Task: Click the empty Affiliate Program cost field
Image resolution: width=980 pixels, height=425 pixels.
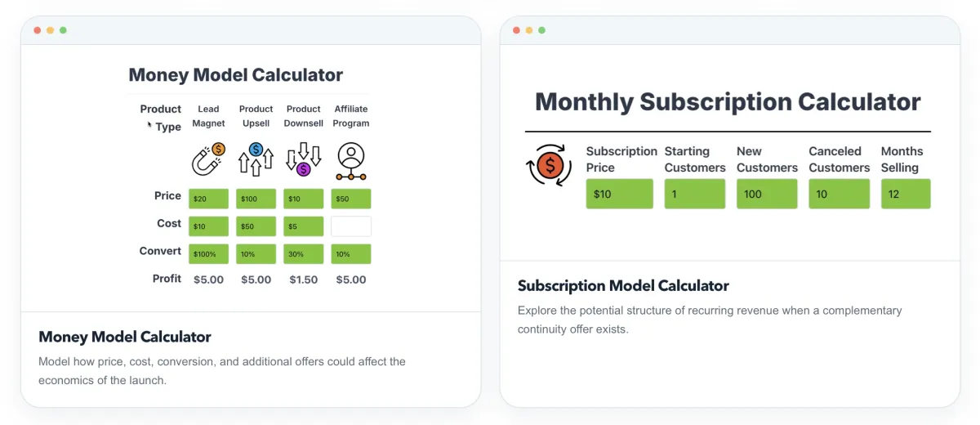Action: [x=351, y=226]
